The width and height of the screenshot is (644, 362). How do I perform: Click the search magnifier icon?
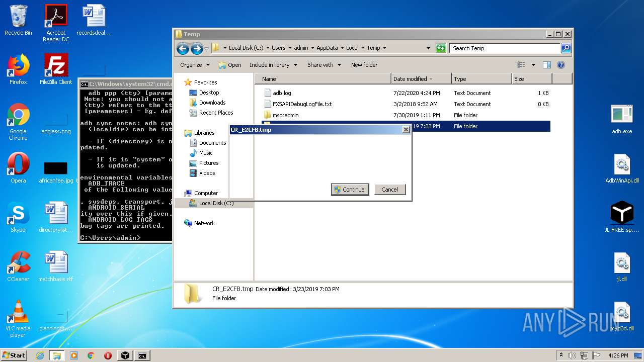(x=566, y=48)
